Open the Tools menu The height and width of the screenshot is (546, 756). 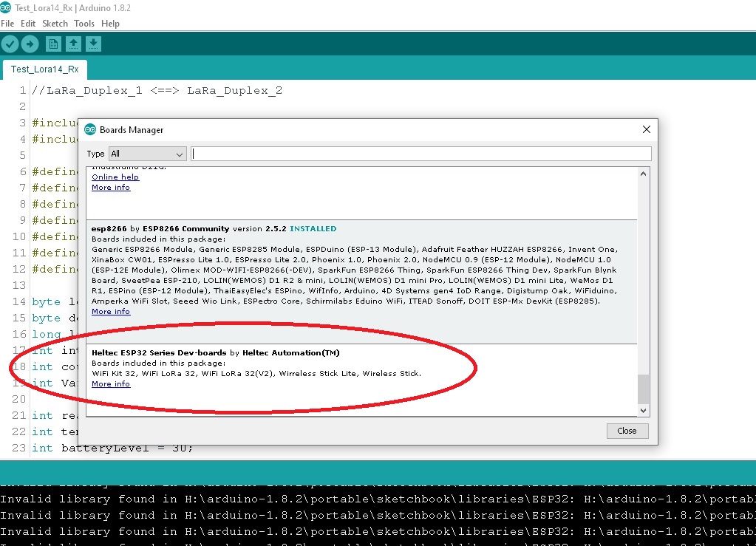(84, 24)
